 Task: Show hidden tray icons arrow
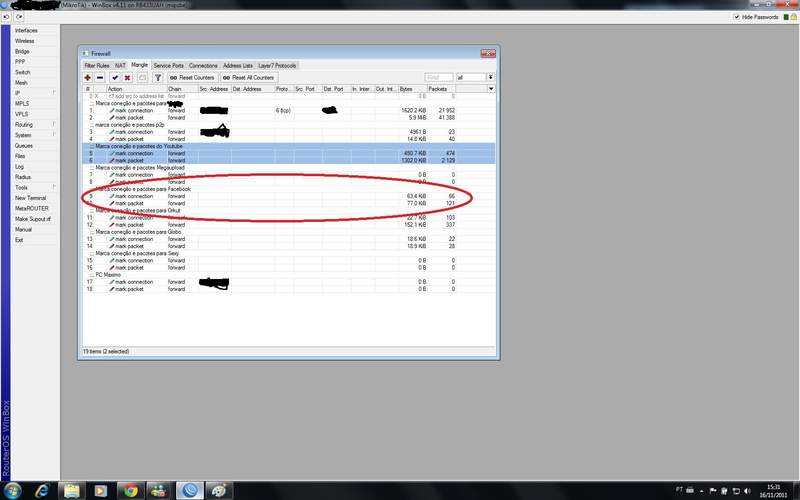click(x=702, y=490)
